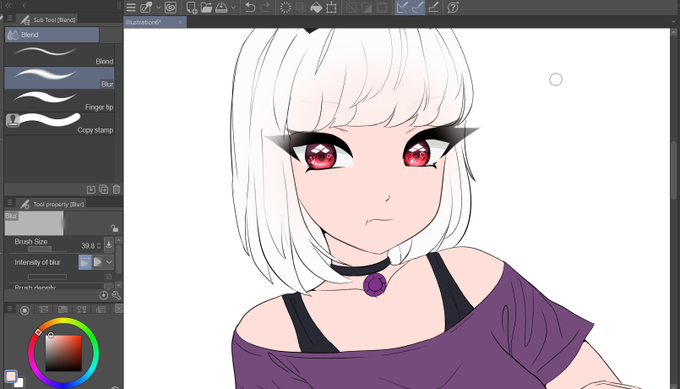The width and height of the screenshot is (680, 389).
Task: Delete the current sub tool (trash)
Action: (x=116, y=190)
